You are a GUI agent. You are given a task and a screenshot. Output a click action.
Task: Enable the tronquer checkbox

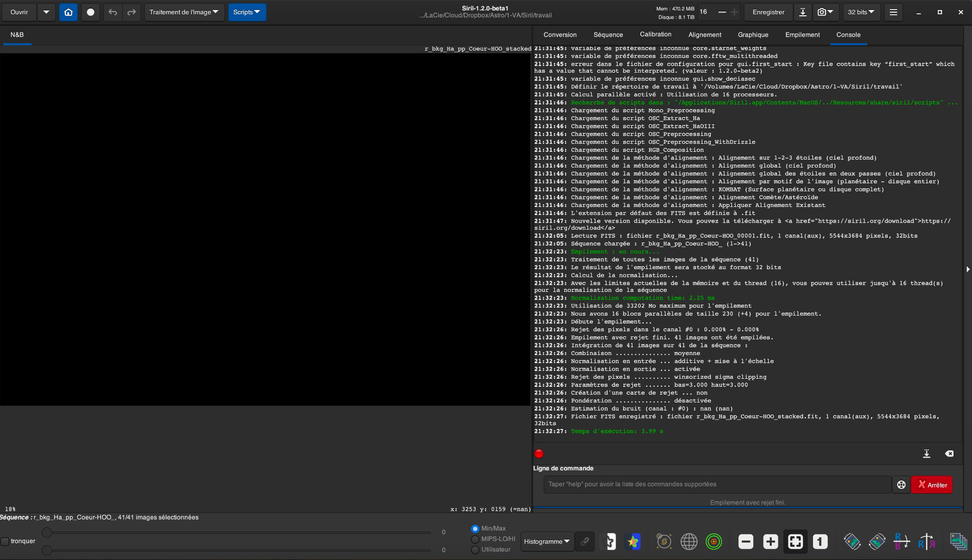(x=5, y=541)
